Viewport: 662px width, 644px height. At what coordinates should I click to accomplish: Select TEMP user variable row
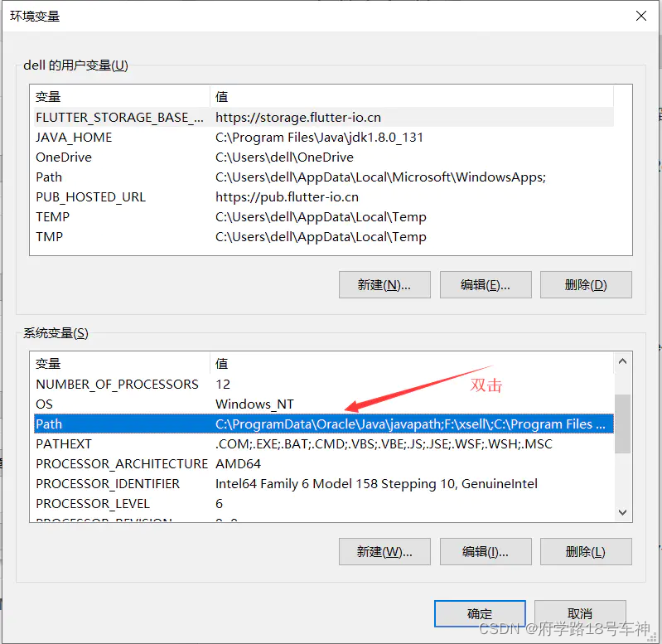pyautogui.click(x=324, y=216)
